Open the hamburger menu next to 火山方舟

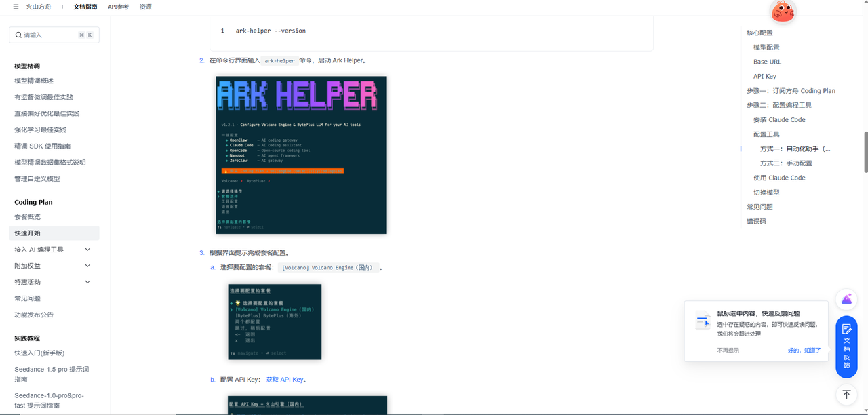pyautogui.click(x=16, y=7)
